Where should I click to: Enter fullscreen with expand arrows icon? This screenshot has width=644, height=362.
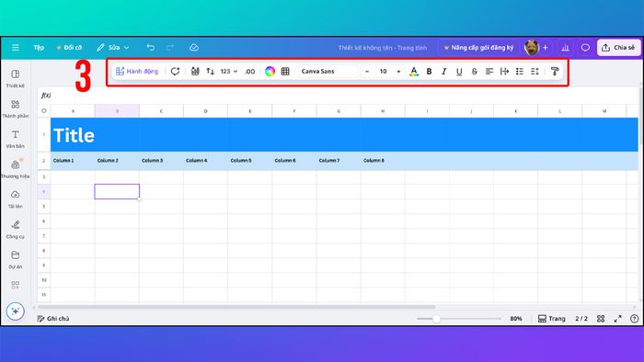pos(617,319)
